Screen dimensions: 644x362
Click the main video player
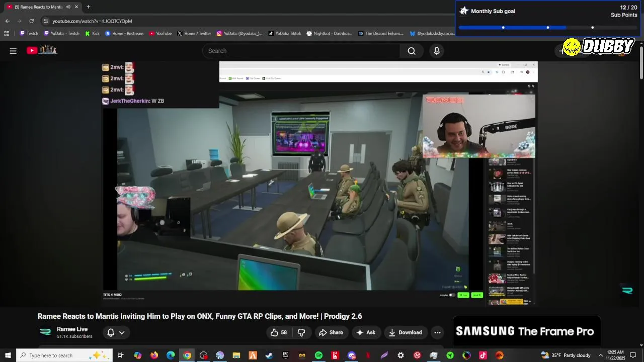[320, 184]
